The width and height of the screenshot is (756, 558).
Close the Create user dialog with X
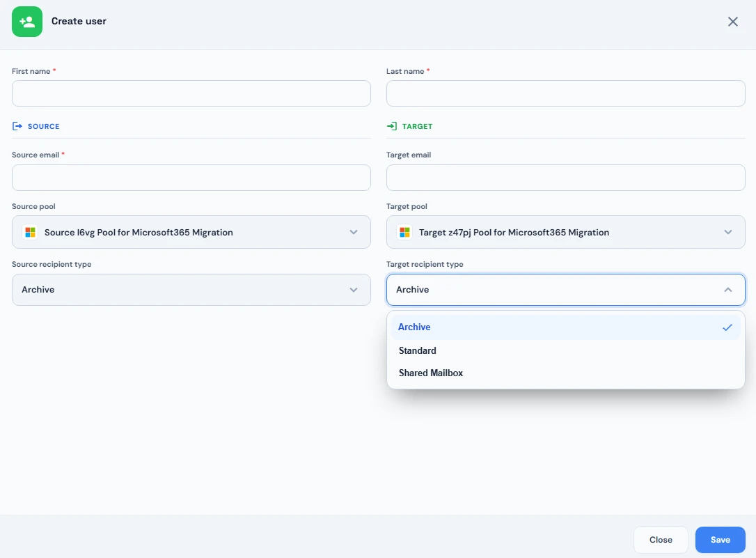tap(732, 22)
